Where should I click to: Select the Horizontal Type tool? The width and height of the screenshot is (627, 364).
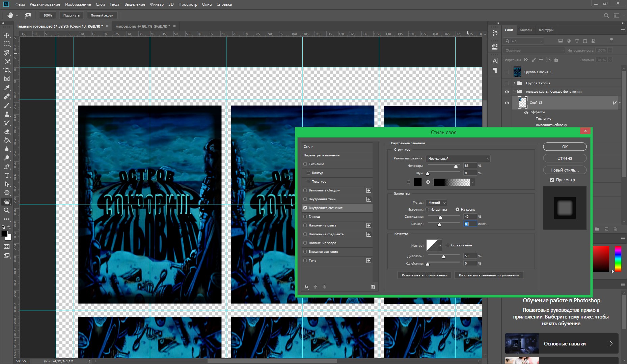(7, 176)
